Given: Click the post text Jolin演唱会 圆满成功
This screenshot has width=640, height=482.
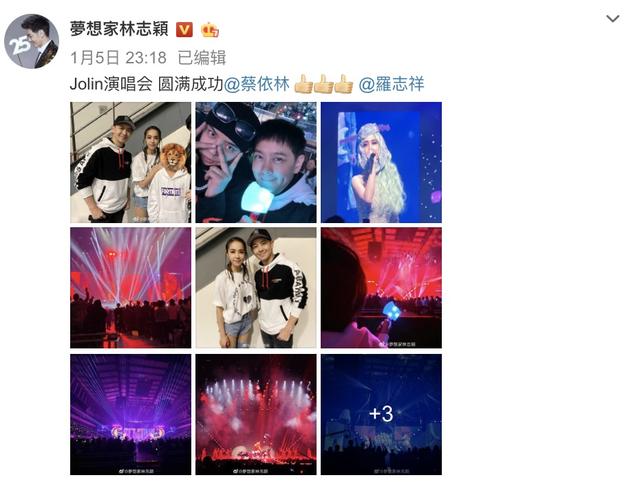Looking at the screenshot, I should pos(147,84).
